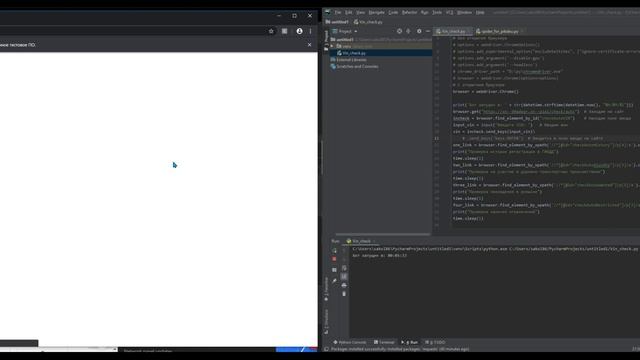
Task: Hide the Project panel with the minus icon
Action: (428, 31)
